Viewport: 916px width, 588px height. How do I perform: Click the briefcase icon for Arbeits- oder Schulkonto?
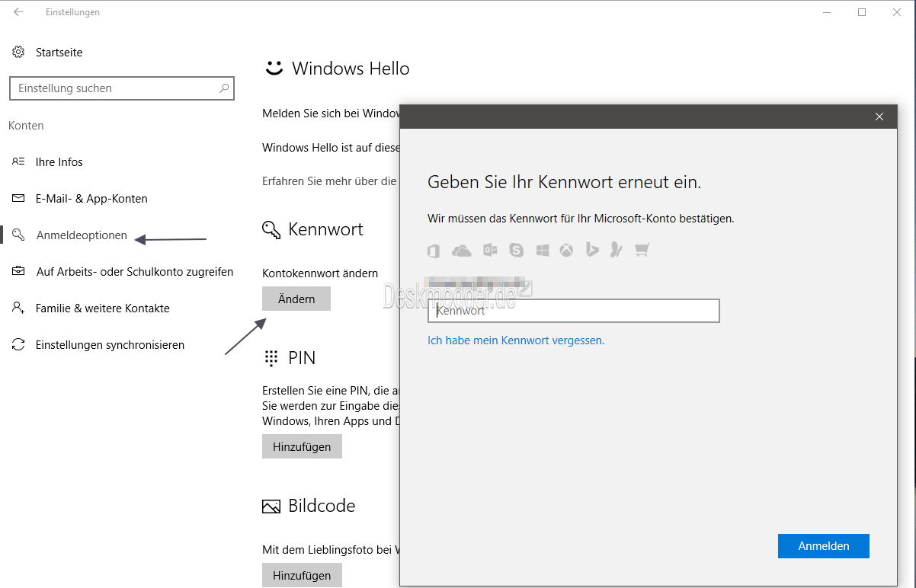tap(18, 272)
